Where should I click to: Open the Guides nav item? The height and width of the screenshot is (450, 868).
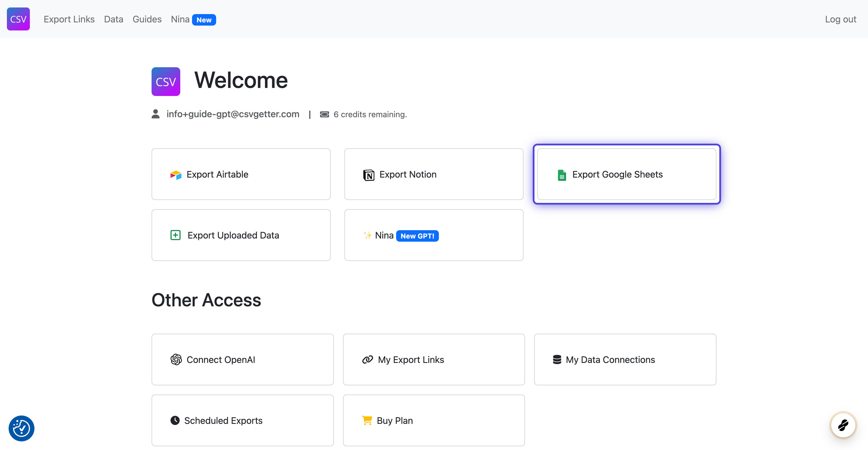pos(147,19)
